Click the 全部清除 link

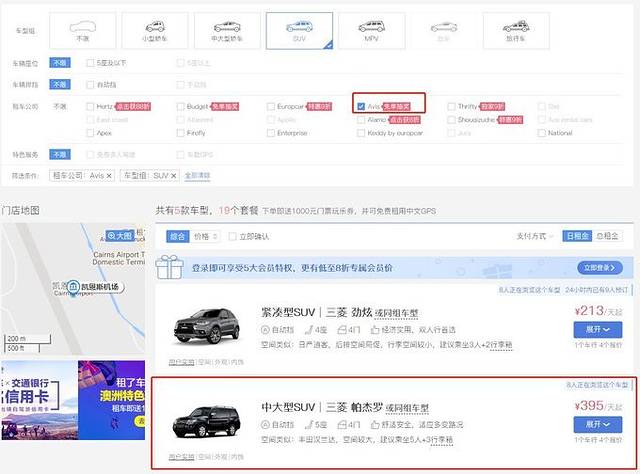(x=197, y=175)
